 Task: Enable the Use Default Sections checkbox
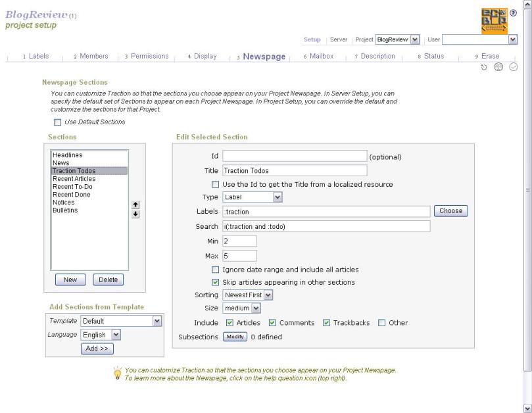coord(57,122)
